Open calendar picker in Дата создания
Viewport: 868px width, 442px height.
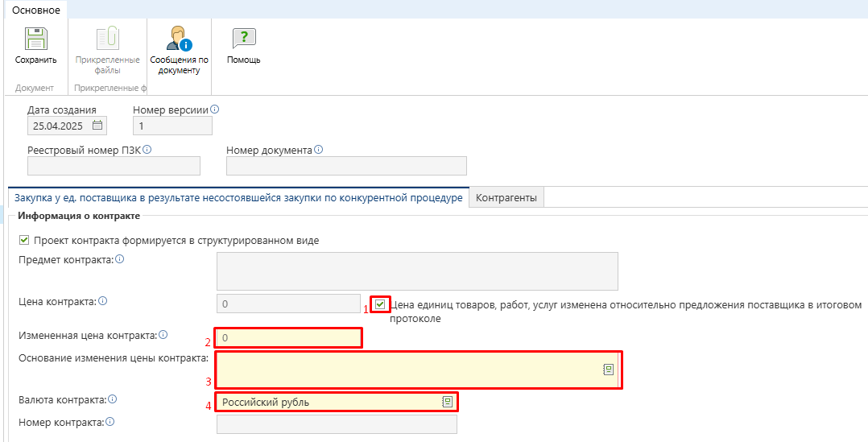pos(97,125)
